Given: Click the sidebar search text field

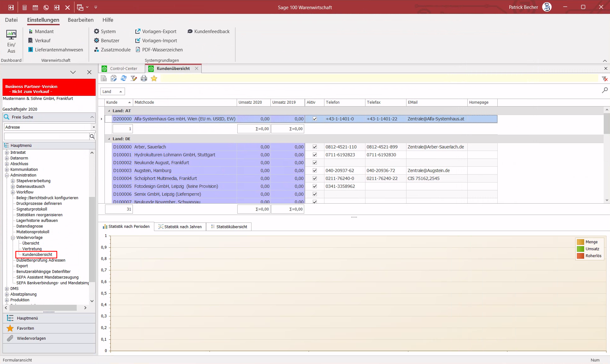Looking at the screenshot, I should pos(47,136).
